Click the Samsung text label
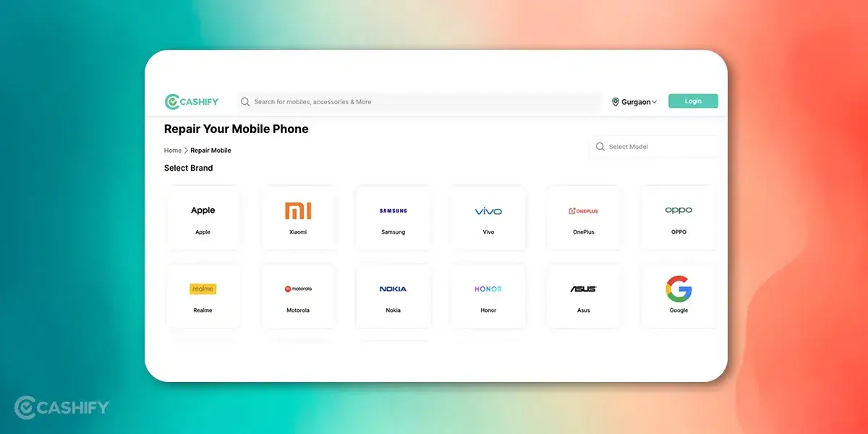 (x=393, y=232)
